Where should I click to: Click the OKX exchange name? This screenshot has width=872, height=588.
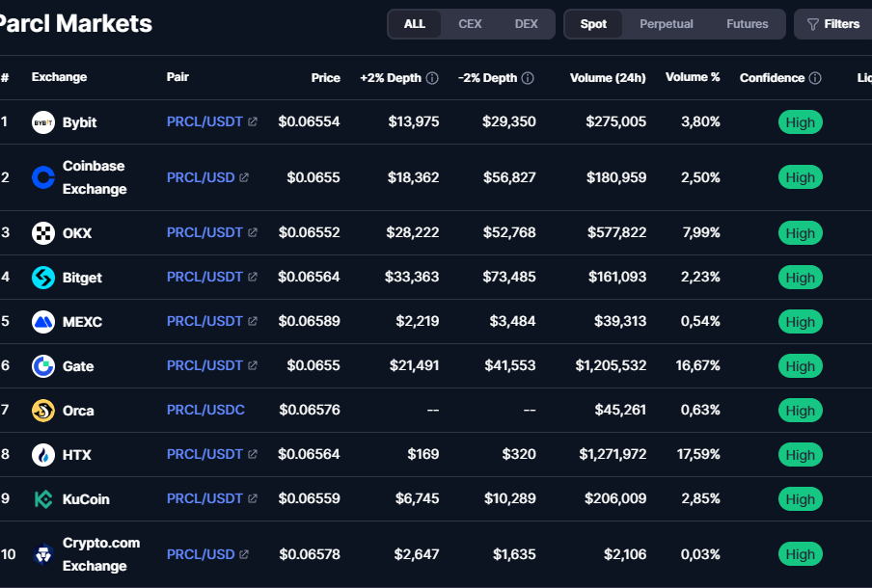tap(77, 233)
